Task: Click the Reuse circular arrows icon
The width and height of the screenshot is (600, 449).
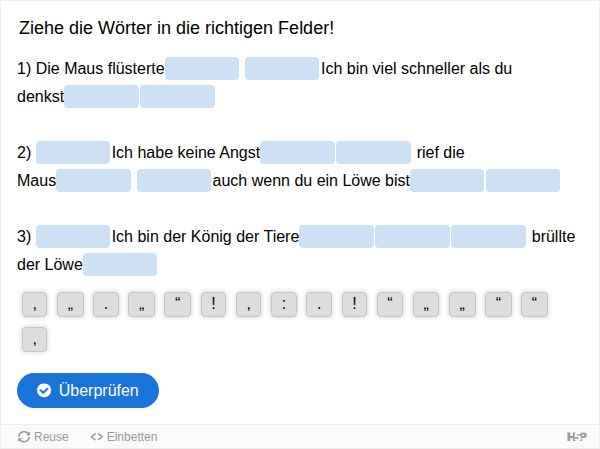Action: pyautogui.click(x=24, y=437)
